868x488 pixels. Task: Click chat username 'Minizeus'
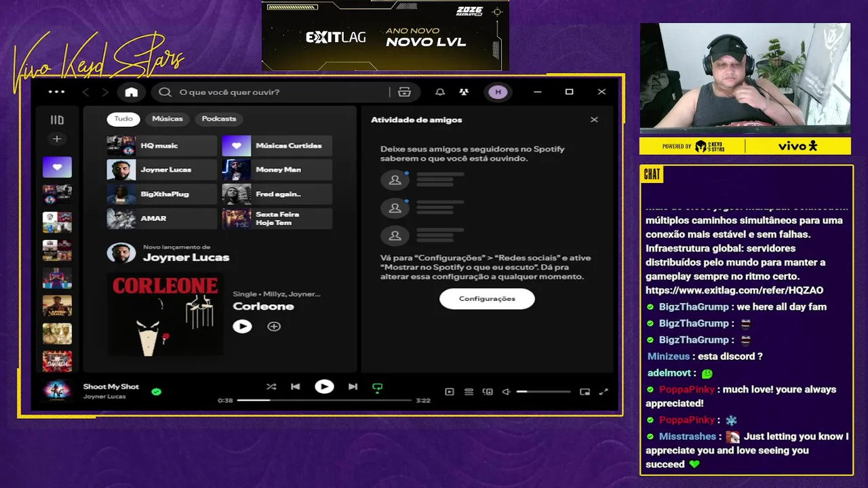pos(668,357)
